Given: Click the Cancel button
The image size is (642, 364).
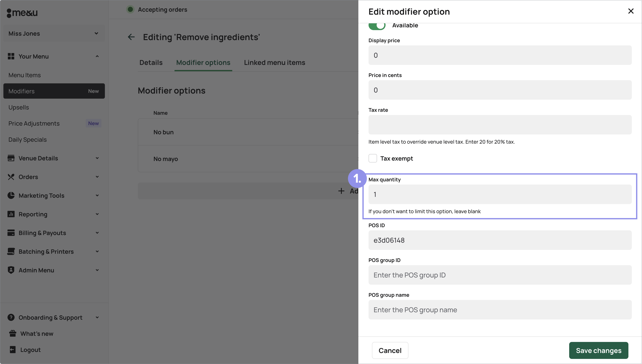Looking at the screenshot, I should coord(390,350).
